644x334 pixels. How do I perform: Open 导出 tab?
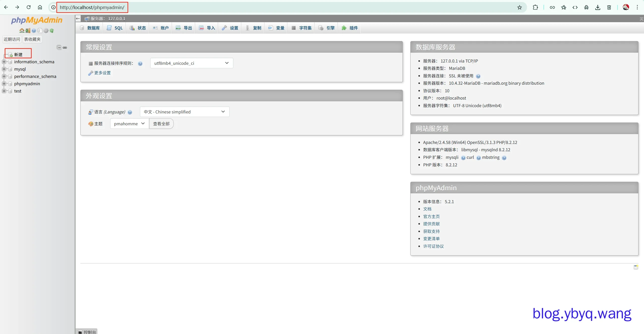pyautogui.click(x=184, y=28)
